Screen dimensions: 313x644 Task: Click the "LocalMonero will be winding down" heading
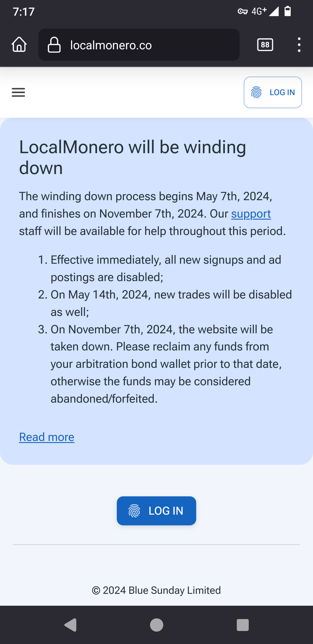click(x=132, y=157)
